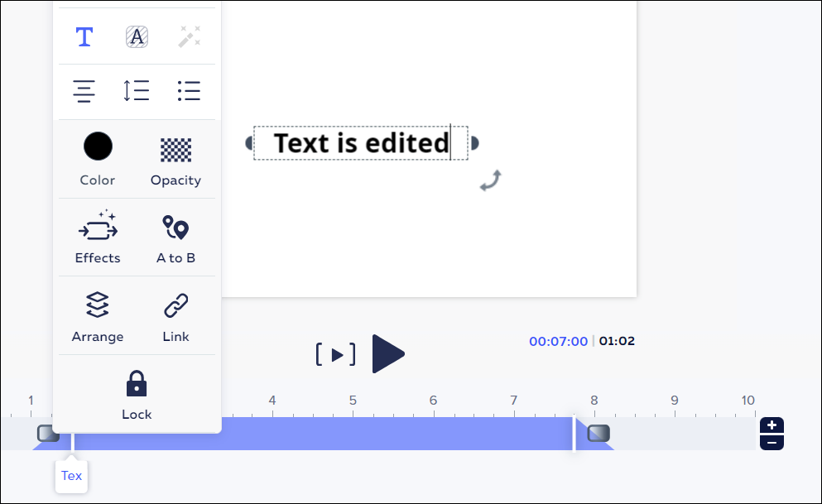The height and width of the screenshot is (504, 822).
Task: Click the timeline ruler at mark 4
Action: coord(272,401)
